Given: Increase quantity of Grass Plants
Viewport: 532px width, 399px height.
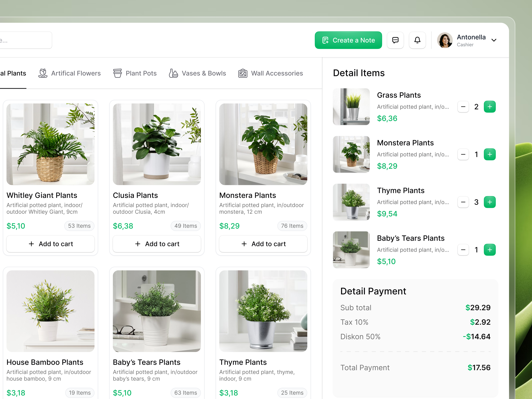Looking at the screenshot, I should (x=490, y=107).
